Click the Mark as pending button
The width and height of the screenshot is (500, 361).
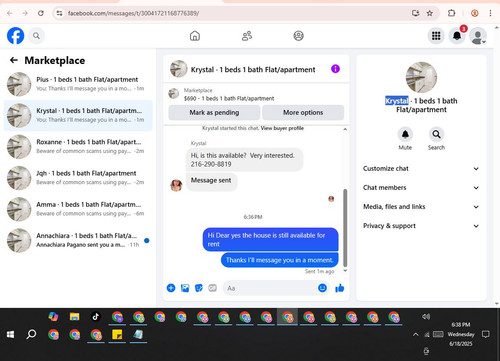pyautogui.click(x=214, y=112)
